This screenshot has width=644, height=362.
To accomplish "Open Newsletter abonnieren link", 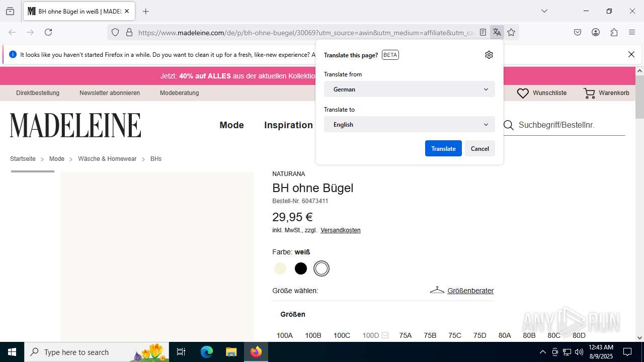I will [110, 93].
